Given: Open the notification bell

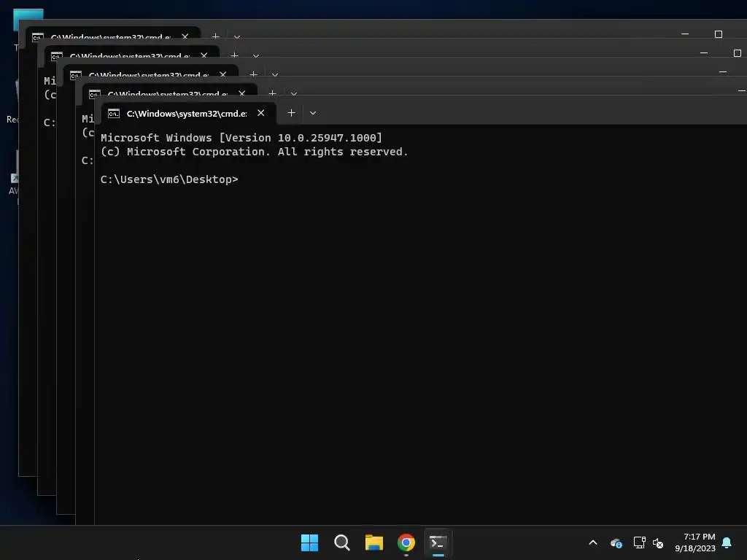Looking at the screenshot, I should (727, 542).
